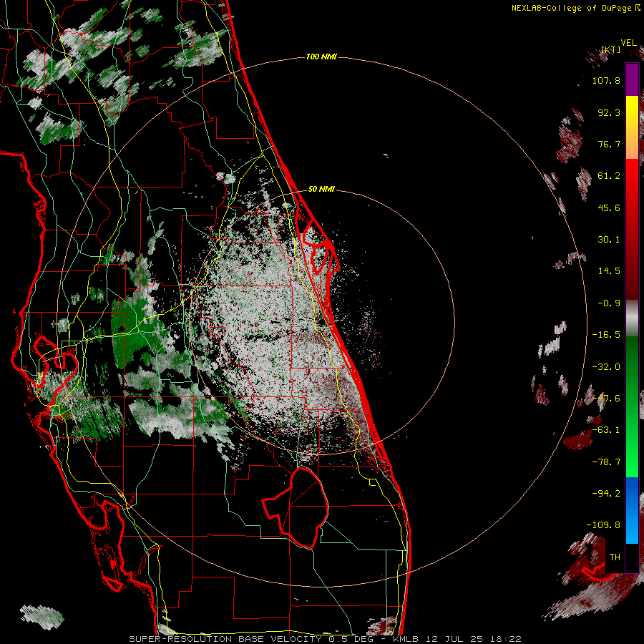Select the 30.1 velocity scale value

[609, 240]
